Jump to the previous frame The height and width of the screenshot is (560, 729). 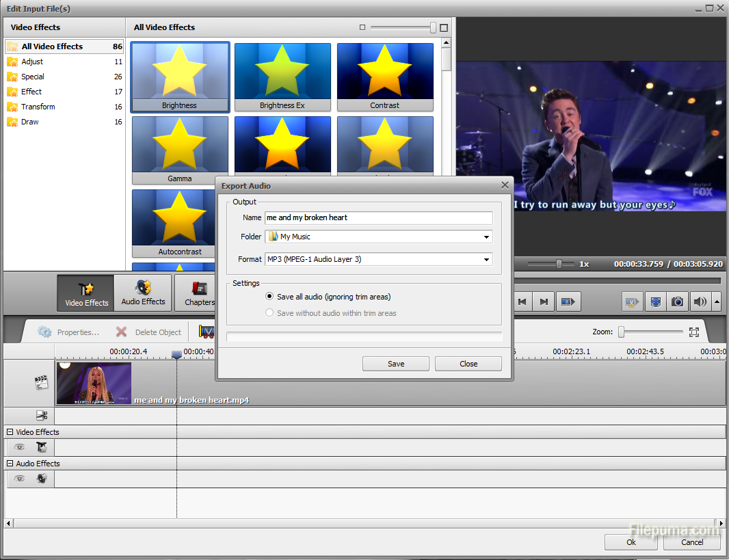522,302
